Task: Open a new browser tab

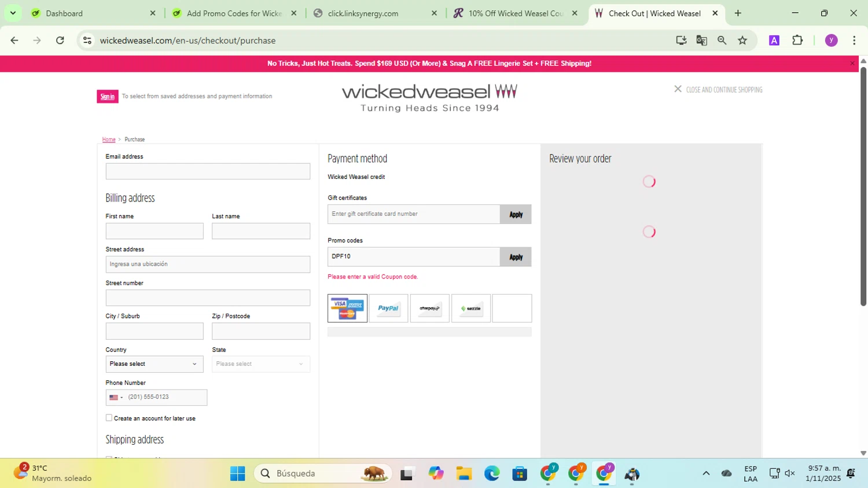Action: click(x=738, y=13)
